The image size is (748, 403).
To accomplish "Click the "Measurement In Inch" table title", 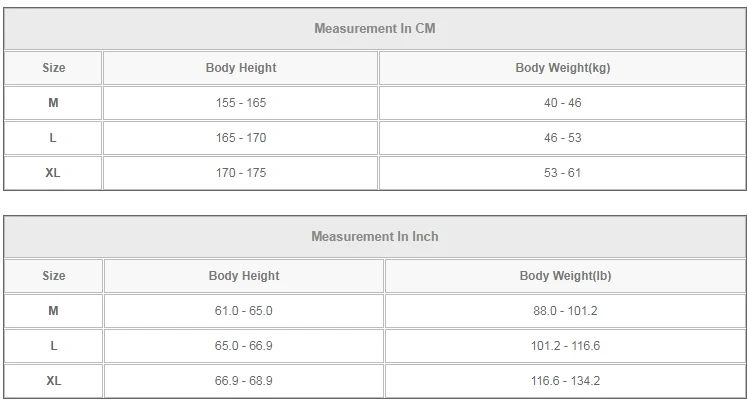I will 374,237.
